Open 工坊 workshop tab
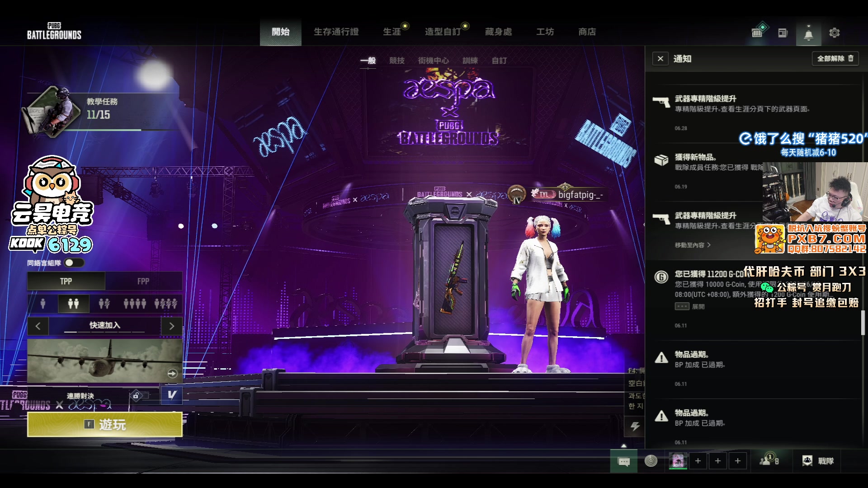The width and height of the screenshot is (868, 488). (x=545, y=32)
